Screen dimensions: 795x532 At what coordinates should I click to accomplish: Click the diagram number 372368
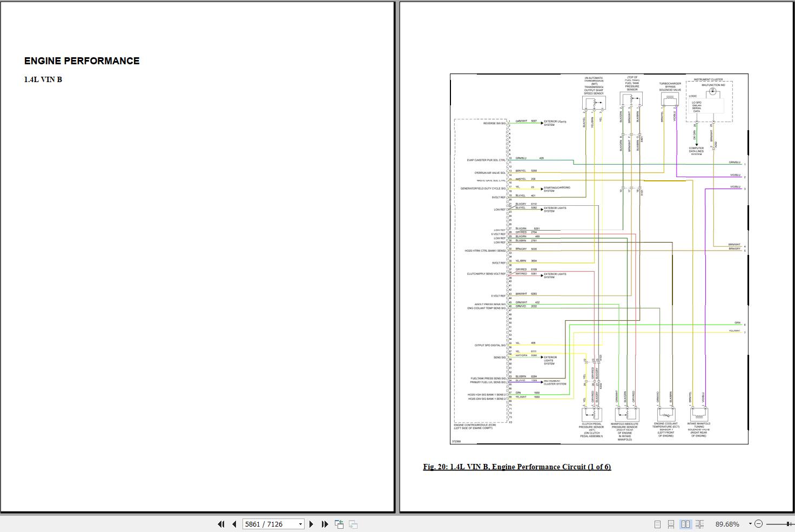point(456,441)
